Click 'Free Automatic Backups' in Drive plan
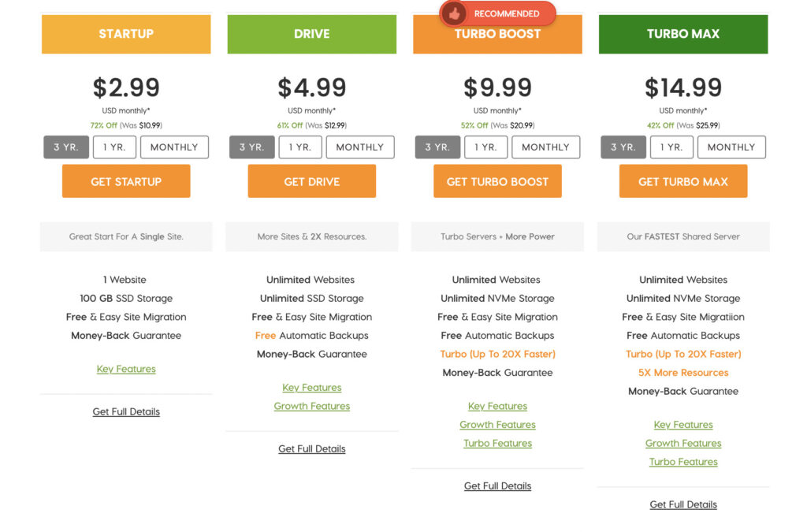The width and height of the screenshot is (807, 532). point(312,336)
